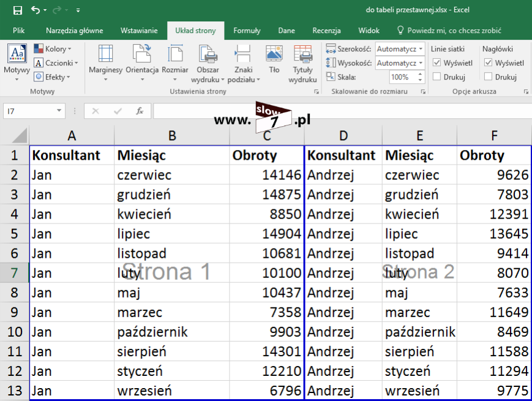Toggle Linie siatki Wyświetl checkbox
This screenshot has width=532, height=401.
point(437,63)
